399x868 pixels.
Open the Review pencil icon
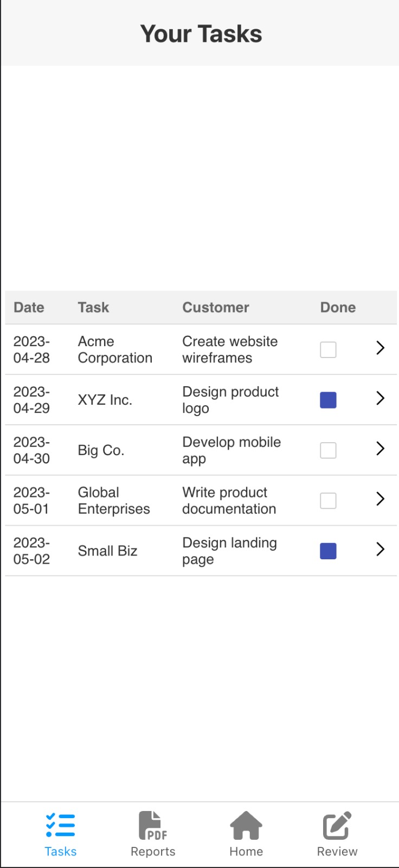point(337,825)
